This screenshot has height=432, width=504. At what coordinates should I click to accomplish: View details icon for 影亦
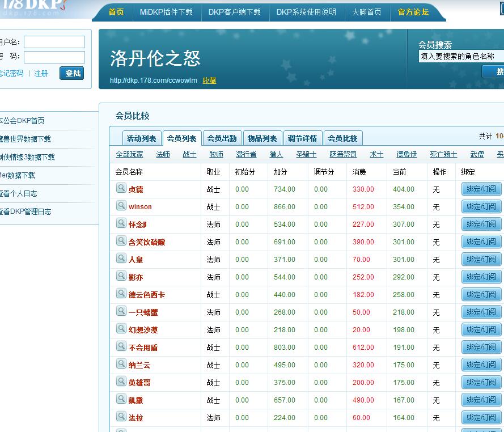[x=121, y=276]
